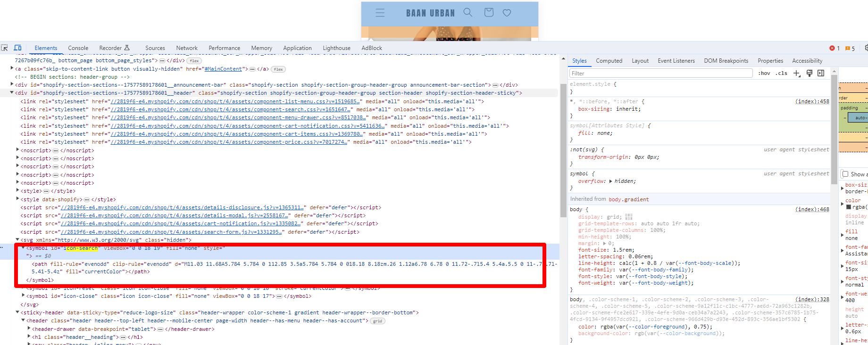
Task: Open the (index):458 source link
Action: point(812,101)
